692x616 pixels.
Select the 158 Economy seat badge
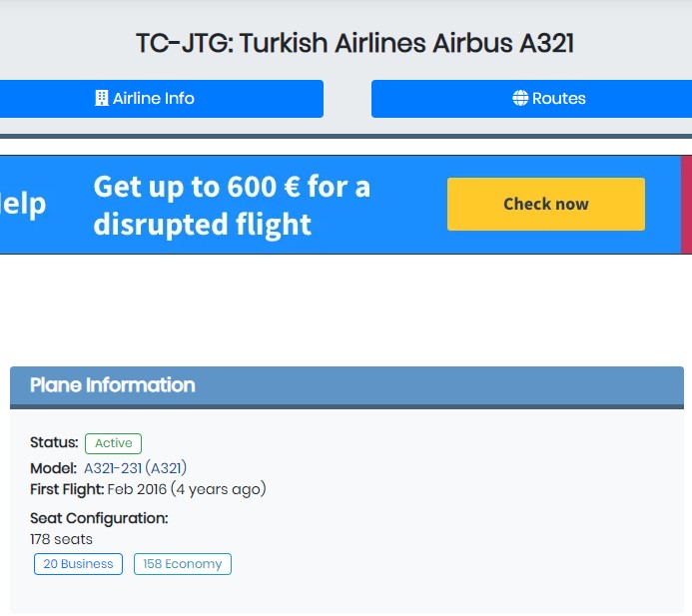point(183,564)
